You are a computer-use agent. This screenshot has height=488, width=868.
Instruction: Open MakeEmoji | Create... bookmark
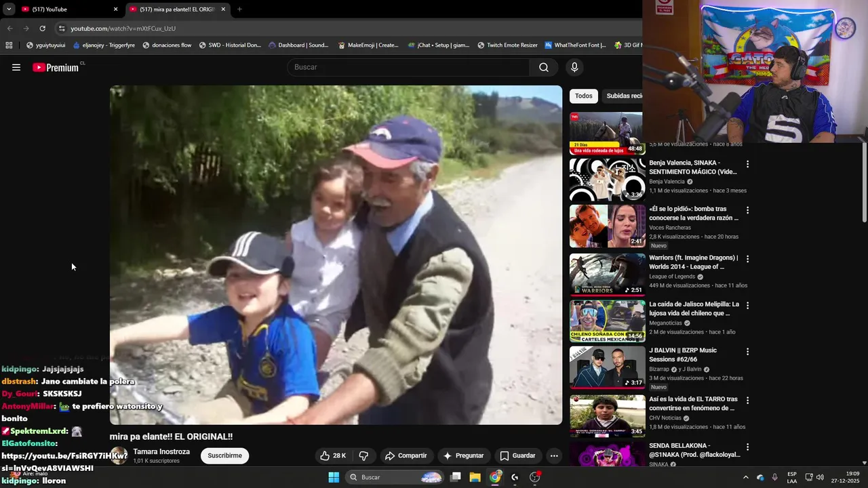pos(368,45)
